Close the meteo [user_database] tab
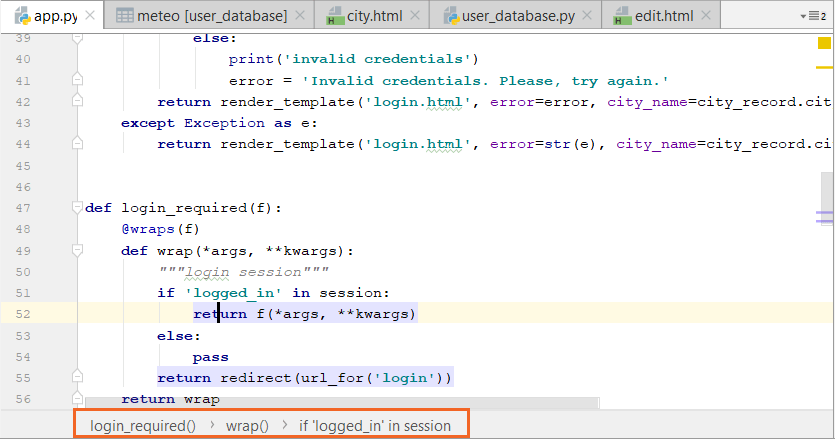 pos(301,17)
